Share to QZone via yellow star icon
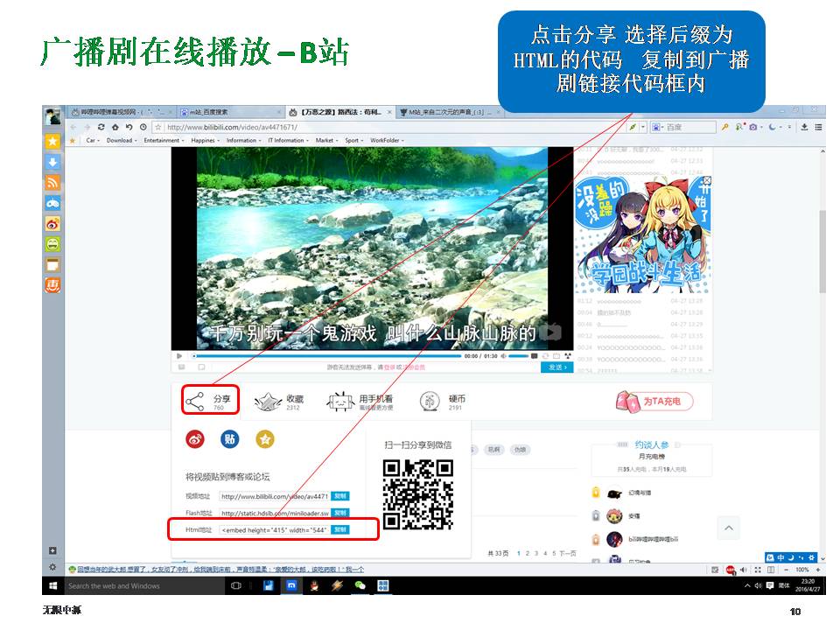This screenshot has width=840, height=630. (264, 439)
